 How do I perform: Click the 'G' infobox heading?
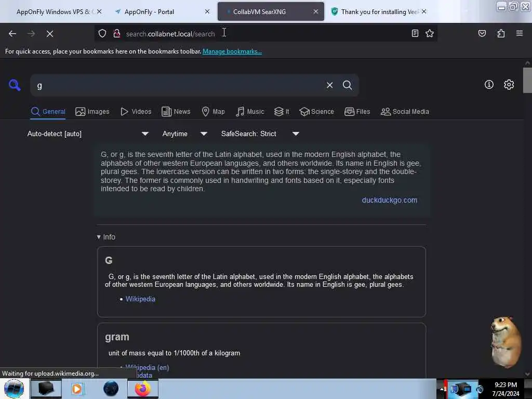[x=109, y=260]
